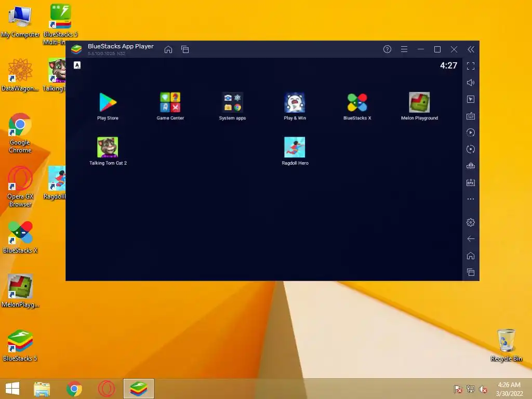
Task: Go to home via title bar home icon
Action: click(x=168, y=49)
